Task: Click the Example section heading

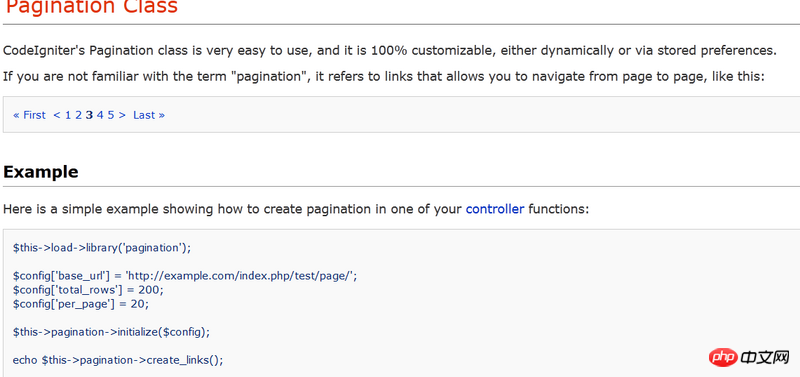Action: tap(41, 172)
